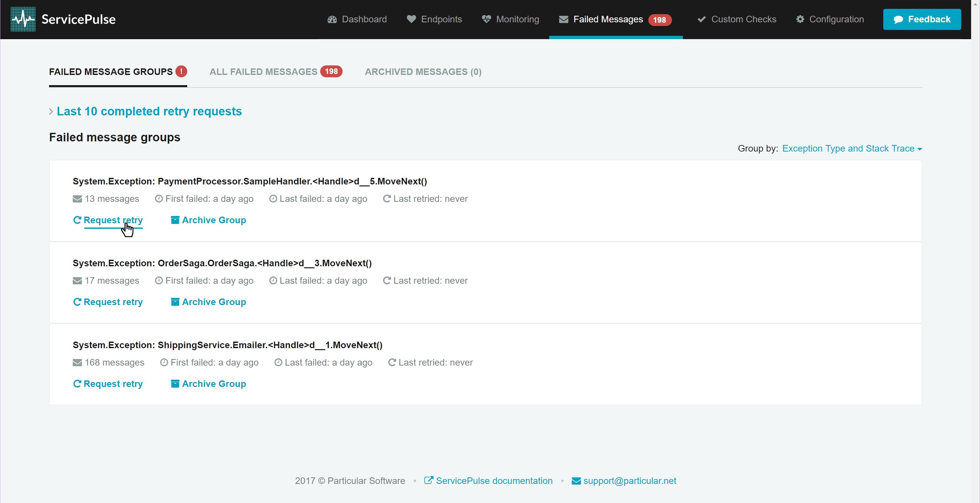Click the Feedback speech bubble icon
Viewport: 980px width, 503px height.
(x=899, y=19)
